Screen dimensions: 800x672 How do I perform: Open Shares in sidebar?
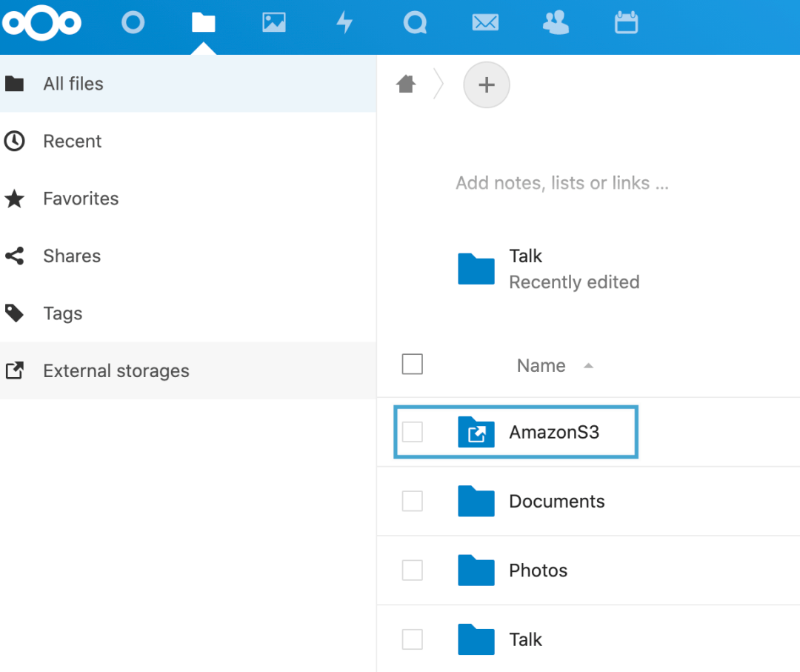[188, 256]
